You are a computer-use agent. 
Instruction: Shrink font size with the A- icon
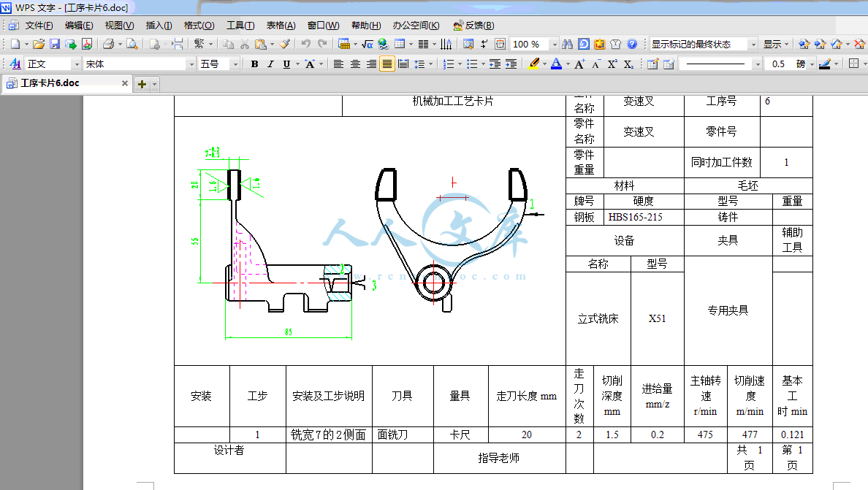[595, 64]
